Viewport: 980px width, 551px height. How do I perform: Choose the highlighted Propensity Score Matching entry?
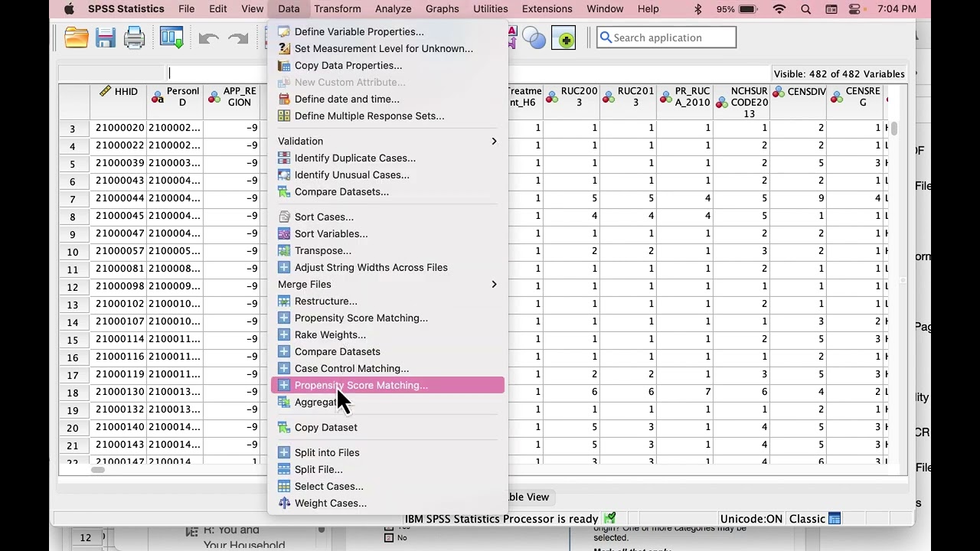(x=387, y=385)
